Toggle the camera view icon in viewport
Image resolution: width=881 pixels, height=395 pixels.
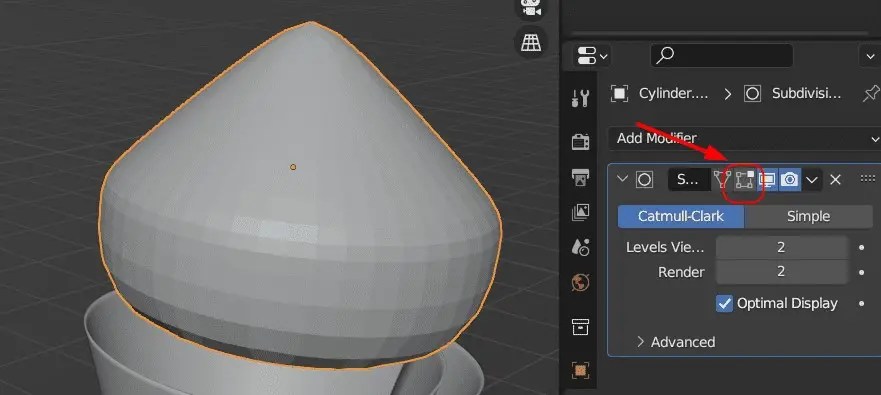(531, 8)
